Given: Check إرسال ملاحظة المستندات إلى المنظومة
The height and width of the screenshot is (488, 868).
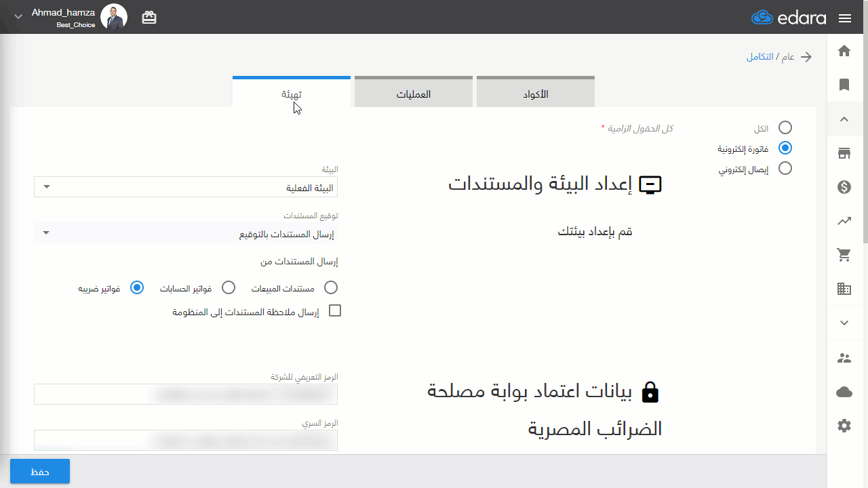Looking at the screenshot, I should (334, 310).
